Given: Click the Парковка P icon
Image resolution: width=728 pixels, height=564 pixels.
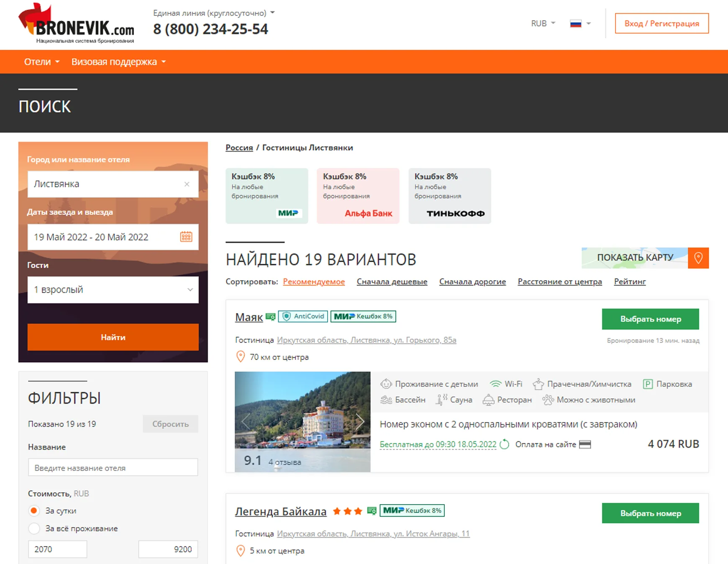Looking at the screenshot, I should pyautogui.click(x=648, y=384).
